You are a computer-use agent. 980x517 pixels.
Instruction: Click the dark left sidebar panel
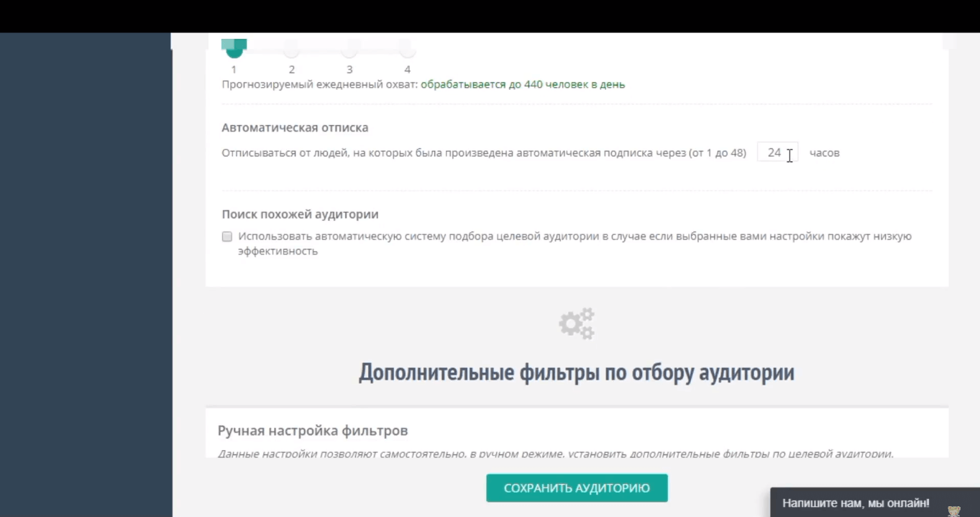click(86, 273)
